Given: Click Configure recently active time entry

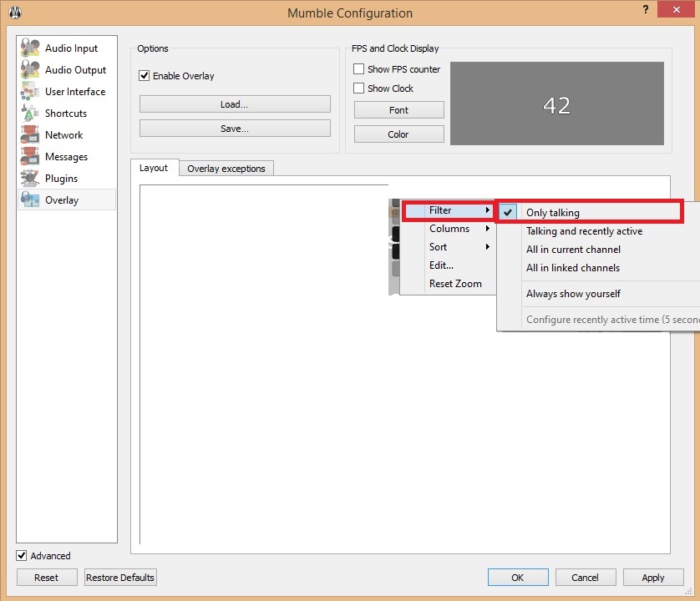Looking at the screenshot, I should pyautogui.click(x=612, y=320).
